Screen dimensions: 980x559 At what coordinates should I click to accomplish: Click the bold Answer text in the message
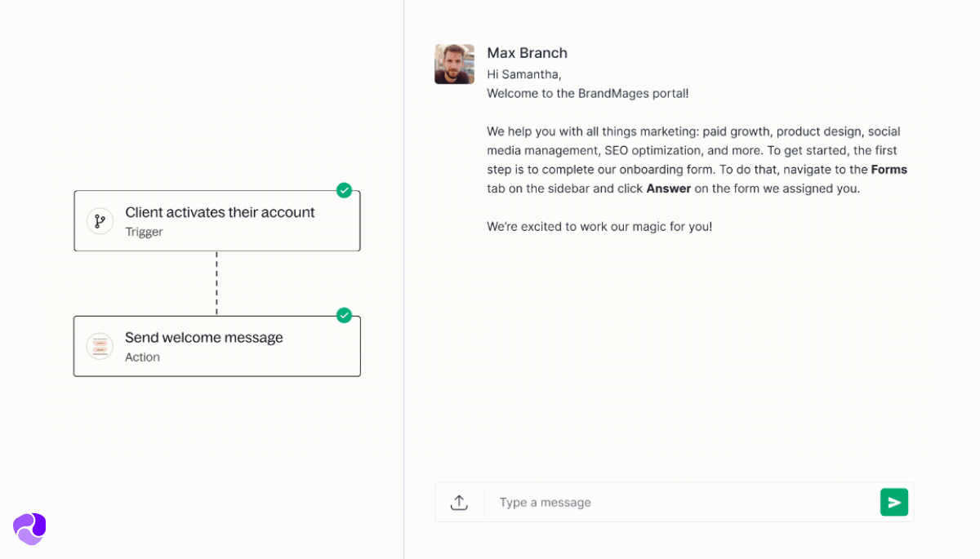click(668, 188)
